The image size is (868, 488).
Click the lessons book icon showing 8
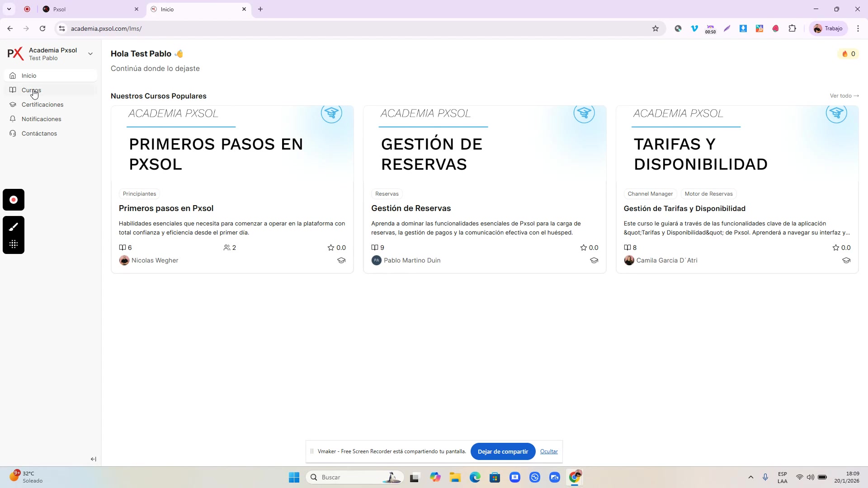point(627,248)
